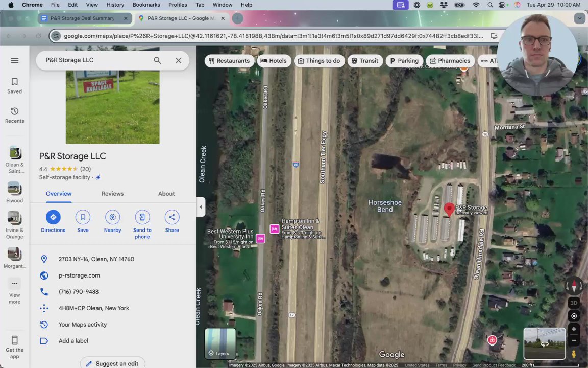Viewport: 588px width, 368px height.
Task: Close the P&R Storage LLC Google Maps tab
Action: (223, 18)
